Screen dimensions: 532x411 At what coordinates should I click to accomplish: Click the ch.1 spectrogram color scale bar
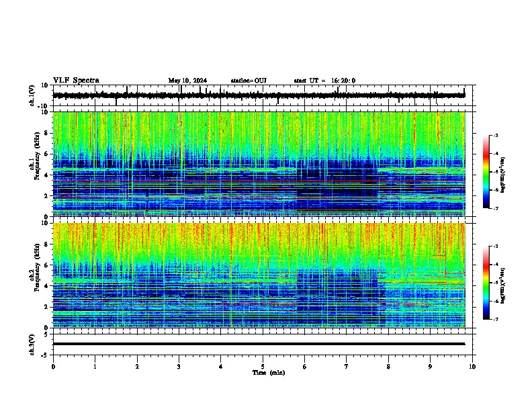click(486, 172)
